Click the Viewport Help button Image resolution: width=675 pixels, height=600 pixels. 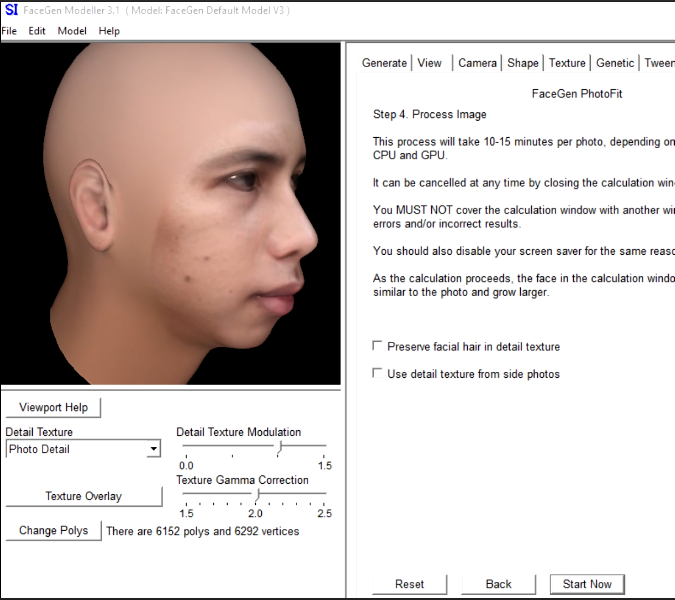tap(53, 407)
